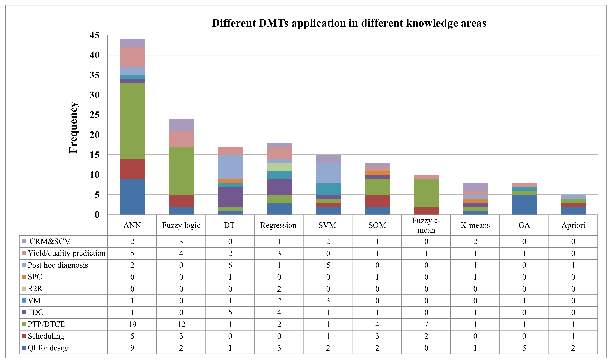Image resolution: width=614 pixels, height=364 pixels.
Task: Click the orange SPC legend swatch
Action: click(24, 277)
